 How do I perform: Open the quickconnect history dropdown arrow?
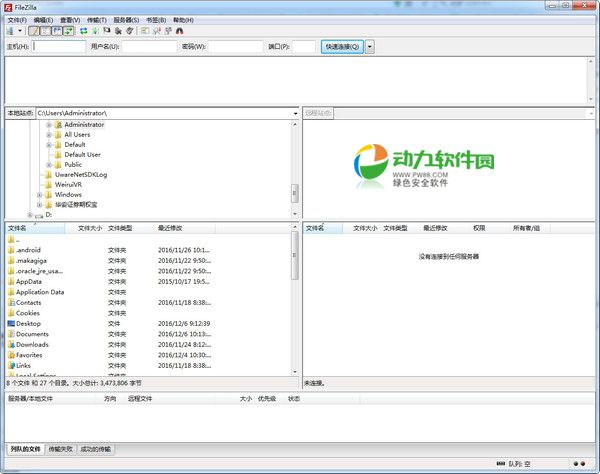click(x=370, y=47)
